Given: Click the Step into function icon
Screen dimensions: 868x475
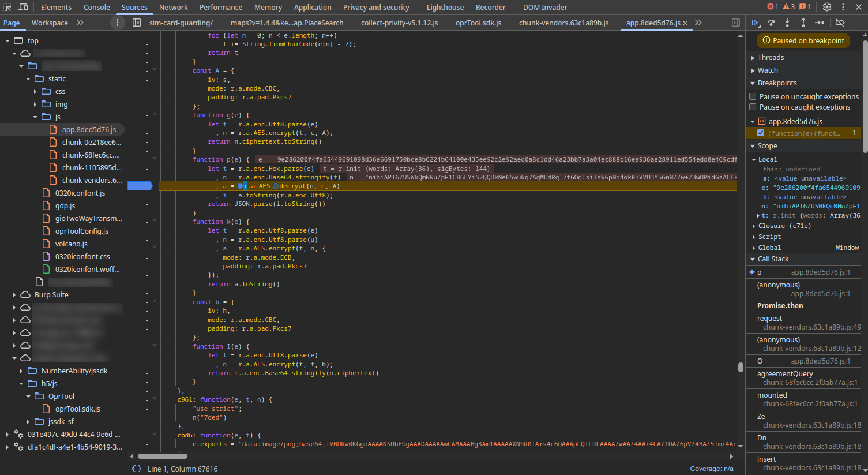Looking at the screenshot, I should pos(787,23).
